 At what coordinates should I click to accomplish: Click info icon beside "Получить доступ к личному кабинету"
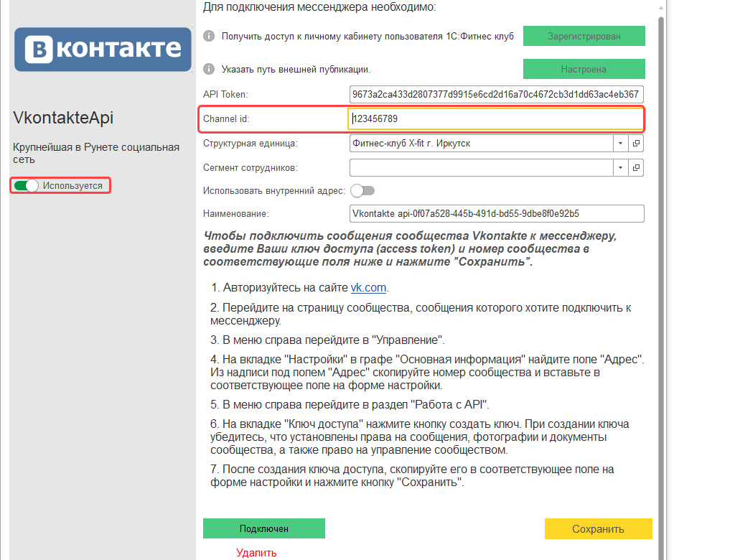(x=209, y=36)
